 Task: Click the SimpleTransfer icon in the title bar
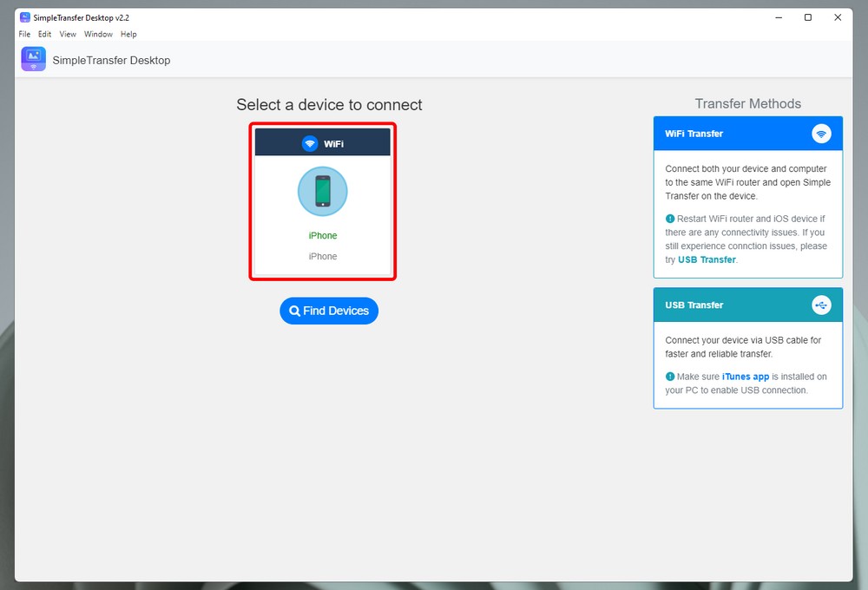24,17
